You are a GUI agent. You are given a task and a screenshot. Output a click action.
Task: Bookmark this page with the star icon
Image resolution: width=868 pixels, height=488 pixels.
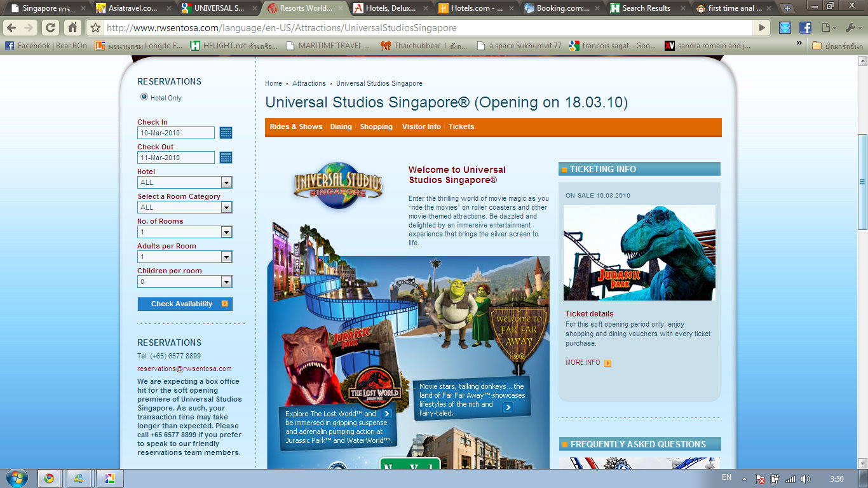click(x=95, y=28)
